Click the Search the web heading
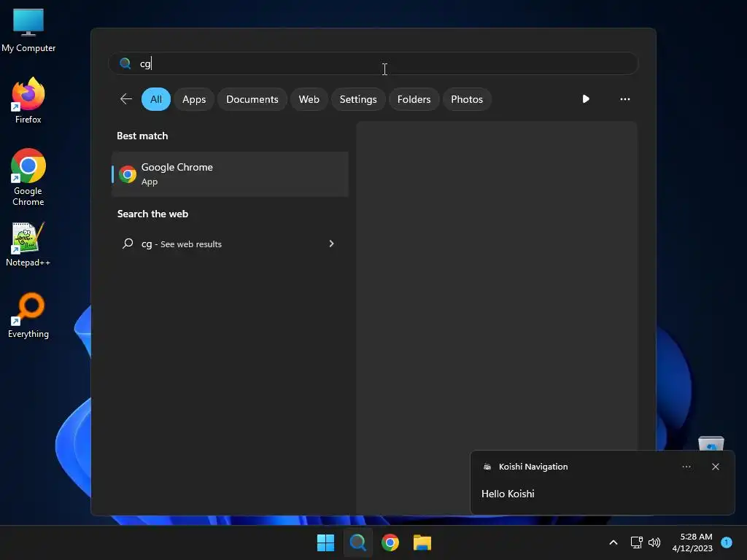This screenshot has height=560, width=747. coord(152,214)
